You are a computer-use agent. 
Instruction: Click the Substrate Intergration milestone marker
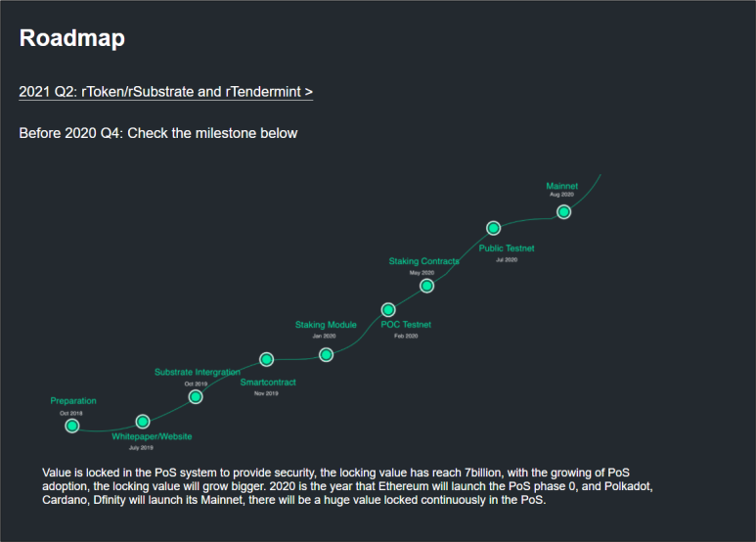tap(196, 396)
